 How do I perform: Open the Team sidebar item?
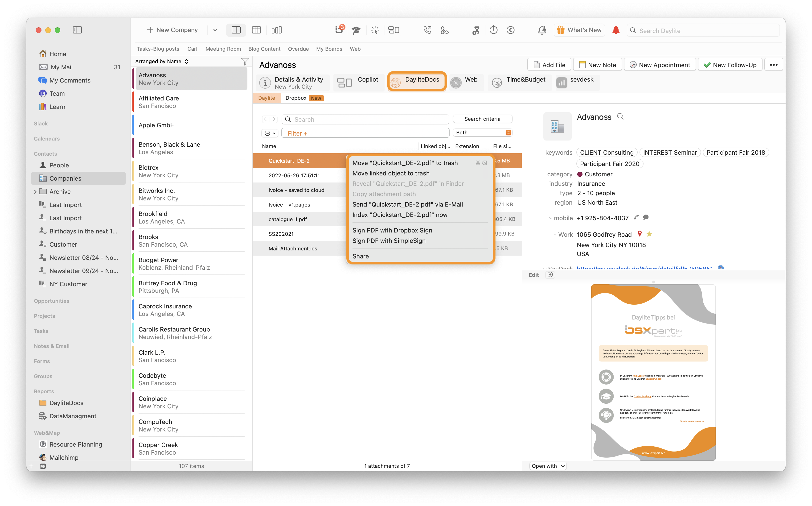click(52, 93)
